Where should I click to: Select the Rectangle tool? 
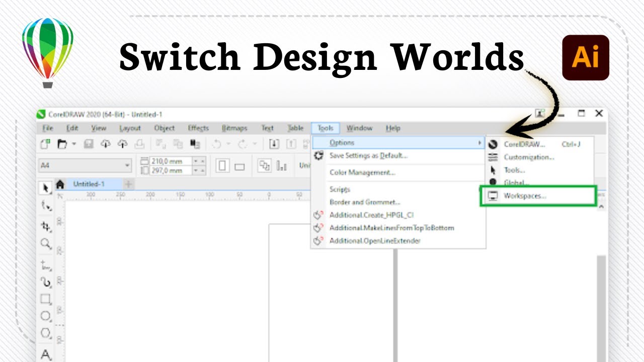(46, 299)
